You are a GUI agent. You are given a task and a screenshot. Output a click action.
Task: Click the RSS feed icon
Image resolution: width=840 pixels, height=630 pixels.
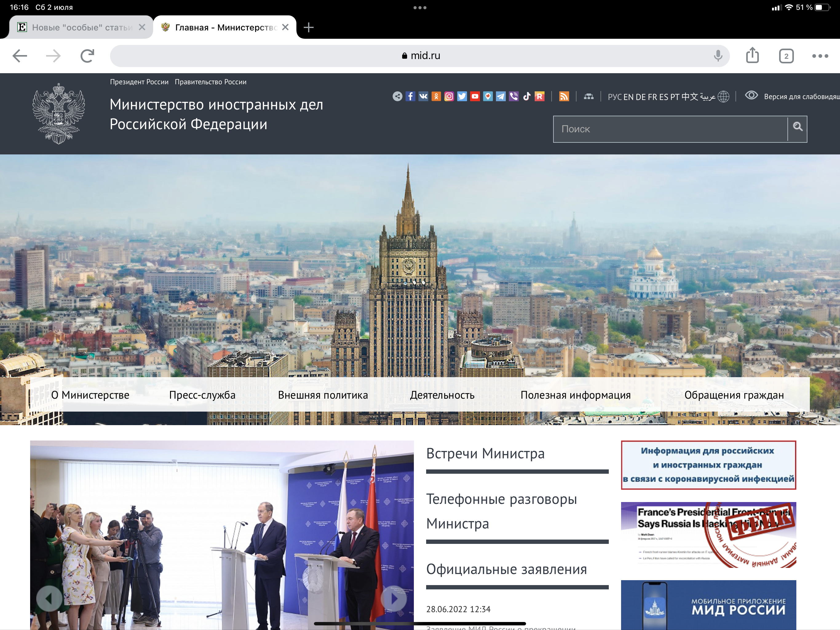click(564, 97)
